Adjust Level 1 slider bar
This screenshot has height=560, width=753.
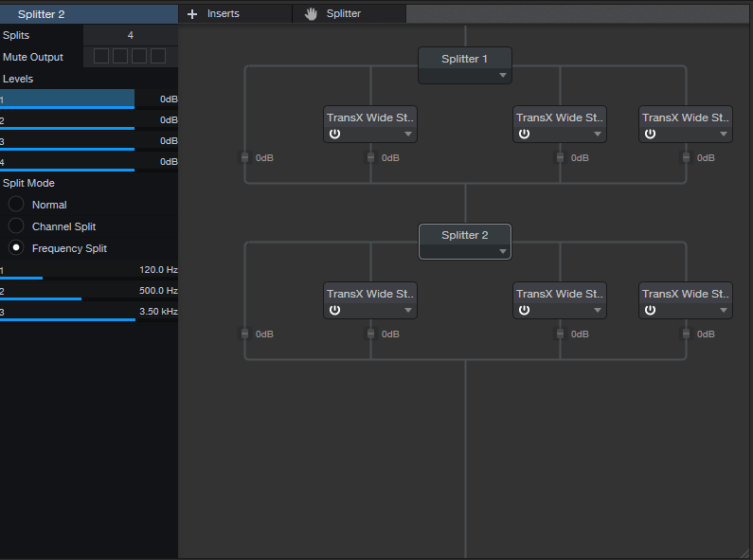pyautogui.click(x=67, y=99)
